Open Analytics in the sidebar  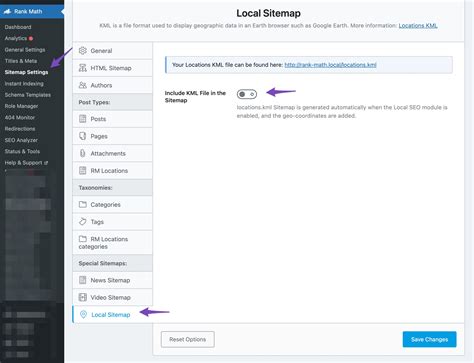coord(16,38)
